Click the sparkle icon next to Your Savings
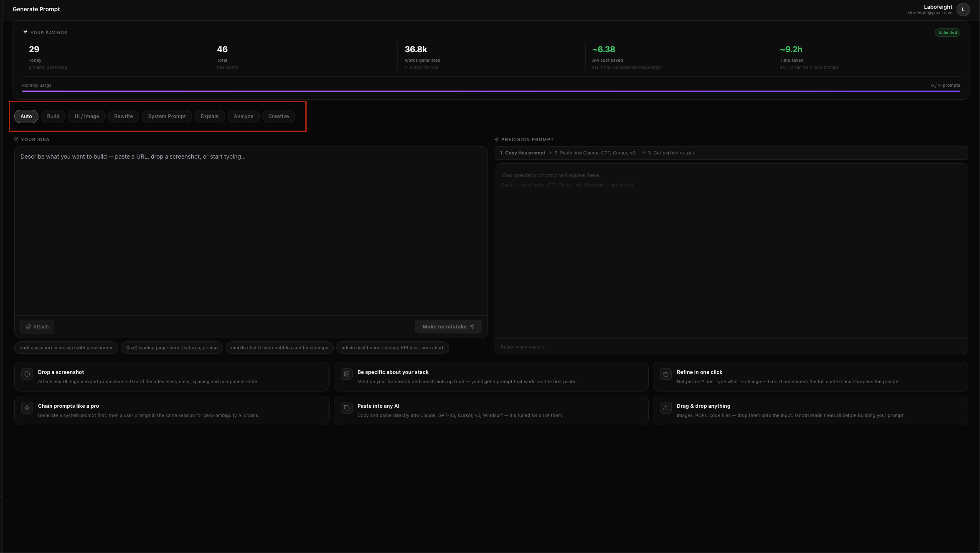 [x=25, y=32]
